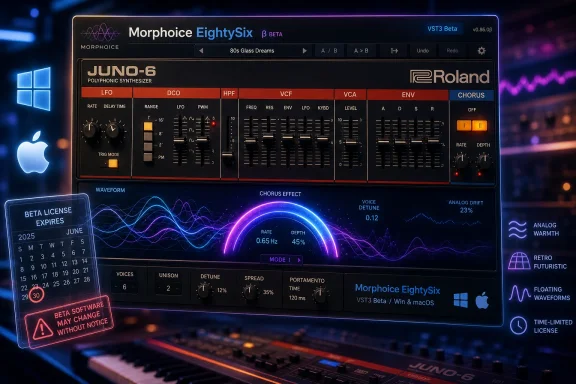Click the DCO PWM slider

[202, 140]
